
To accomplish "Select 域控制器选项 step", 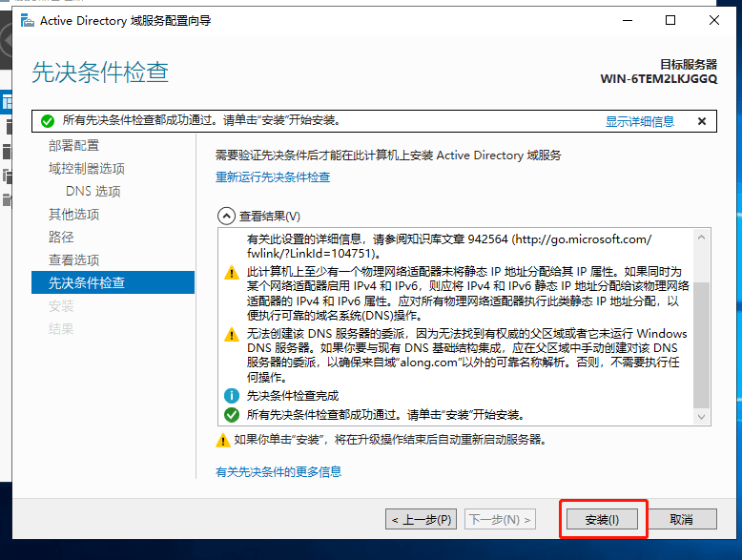I will (87, 169).
